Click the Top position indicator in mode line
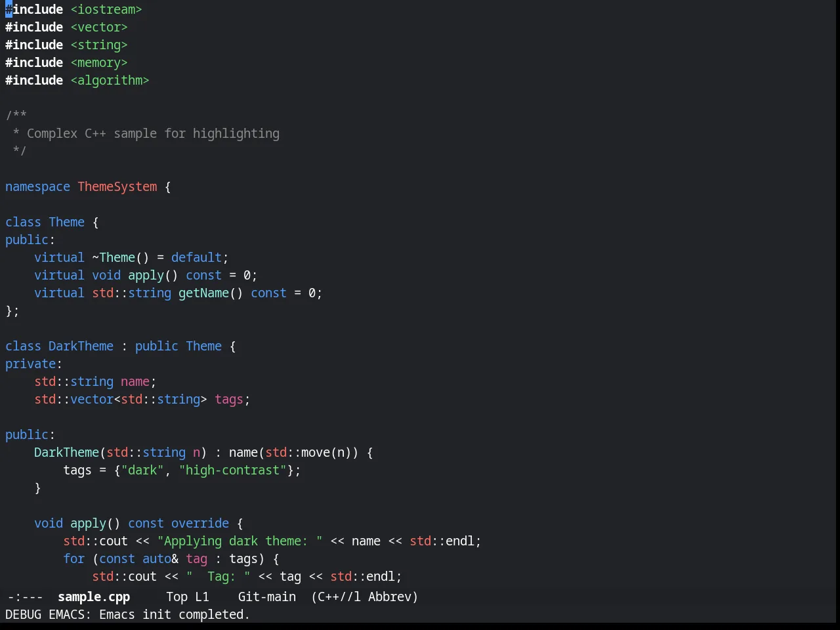840x630 pixels. (x=177, y=597)
